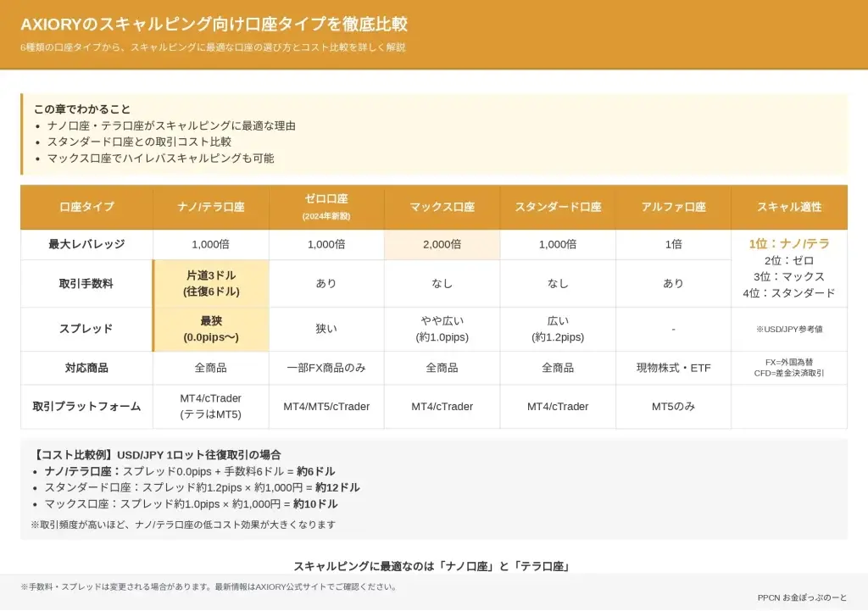Viewport: 868px width, 611px height.
Task: Select the コスト比較例 heading text
Action: point(156,455)
